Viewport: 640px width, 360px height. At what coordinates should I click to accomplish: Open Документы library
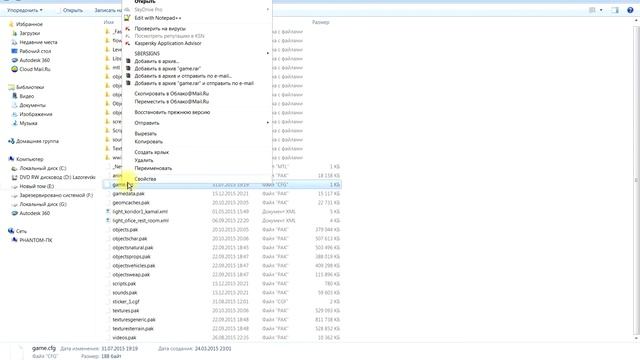coord(32,105)
